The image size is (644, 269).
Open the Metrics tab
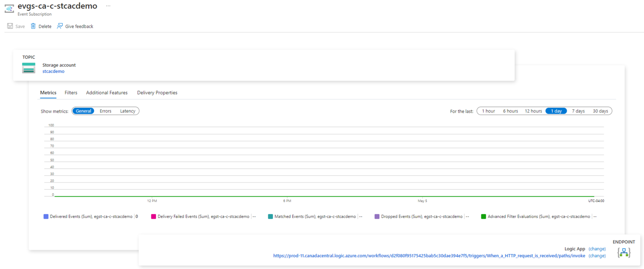point(48,93)
